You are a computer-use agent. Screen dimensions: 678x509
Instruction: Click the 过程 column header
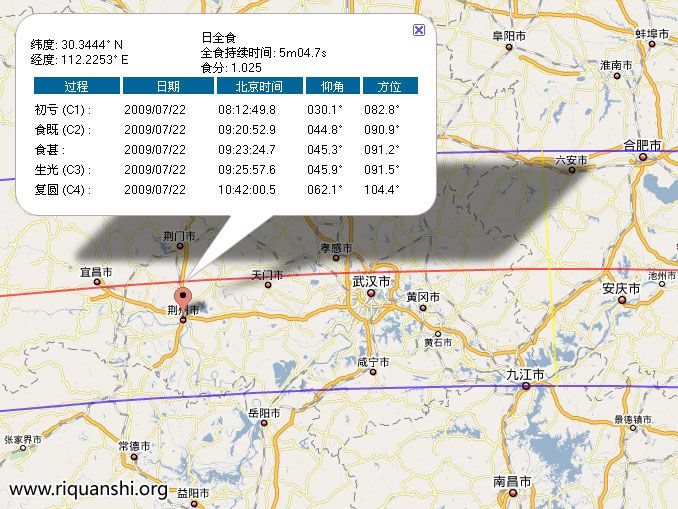[x=77, y=86]
